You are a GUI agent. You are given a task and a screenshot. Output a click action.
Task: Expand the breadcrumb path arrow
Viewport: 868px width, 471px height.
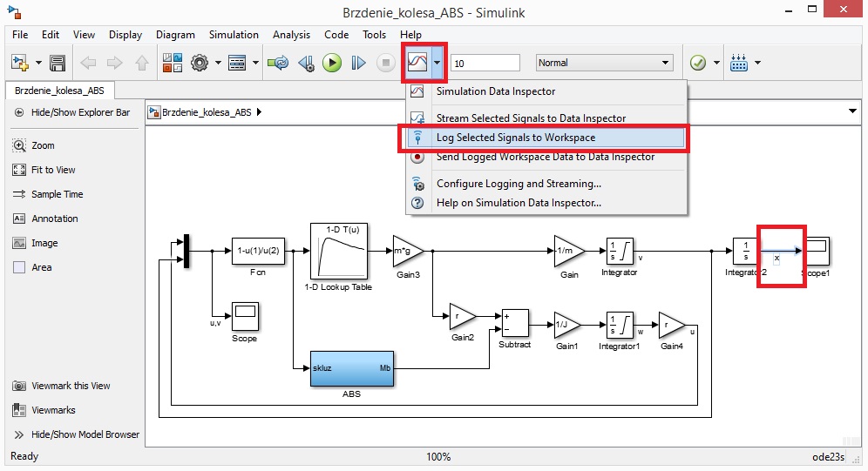point(259,112)
